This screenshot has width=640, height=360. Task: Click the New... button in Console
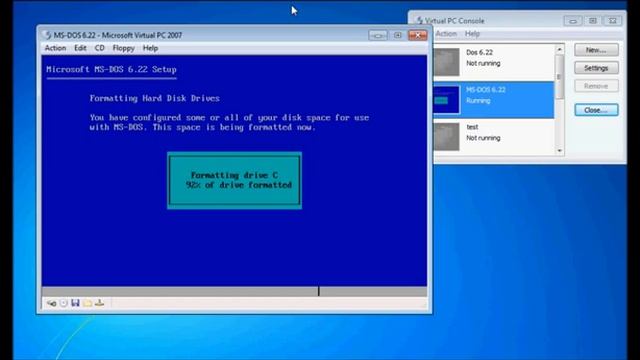[x=596, y=50]
